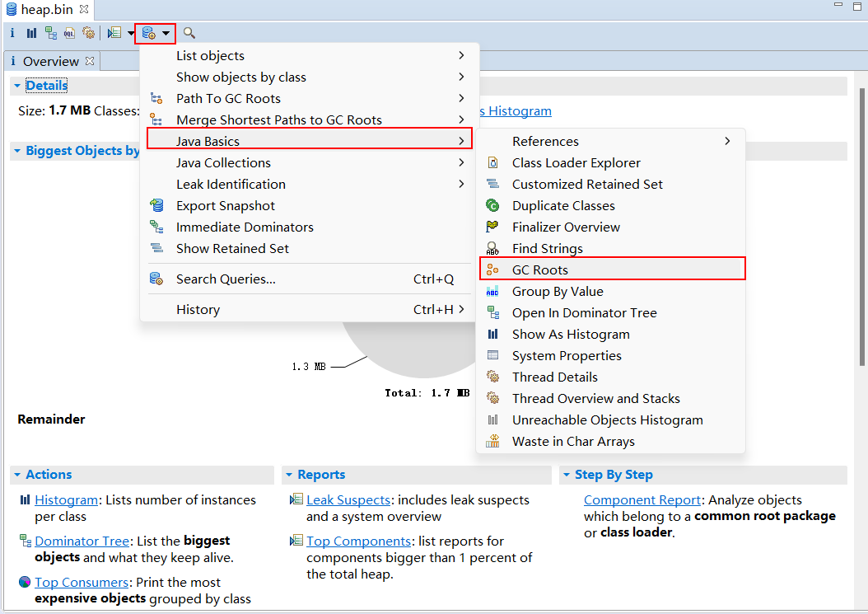868x614 pixels.
Task: Open the Dominator Tree link under Actions
Action: click(82, 541)
